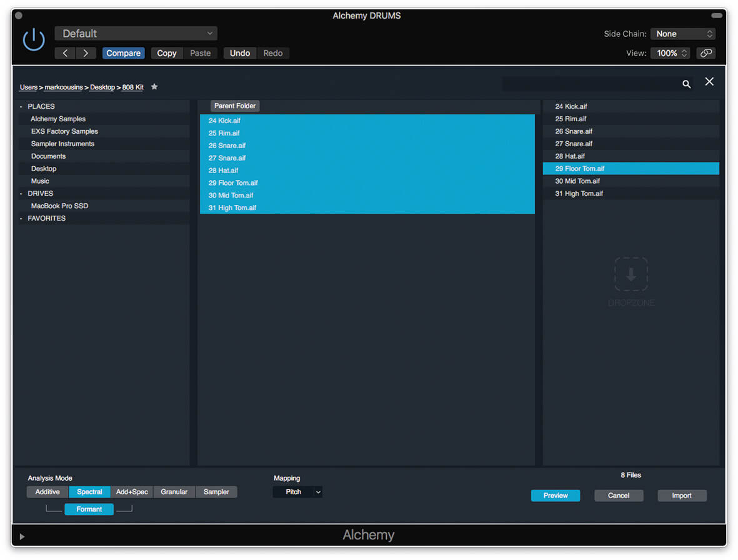Open the Default preset dropdown
This screenshot has height=560, width=738.
[136, 34]
